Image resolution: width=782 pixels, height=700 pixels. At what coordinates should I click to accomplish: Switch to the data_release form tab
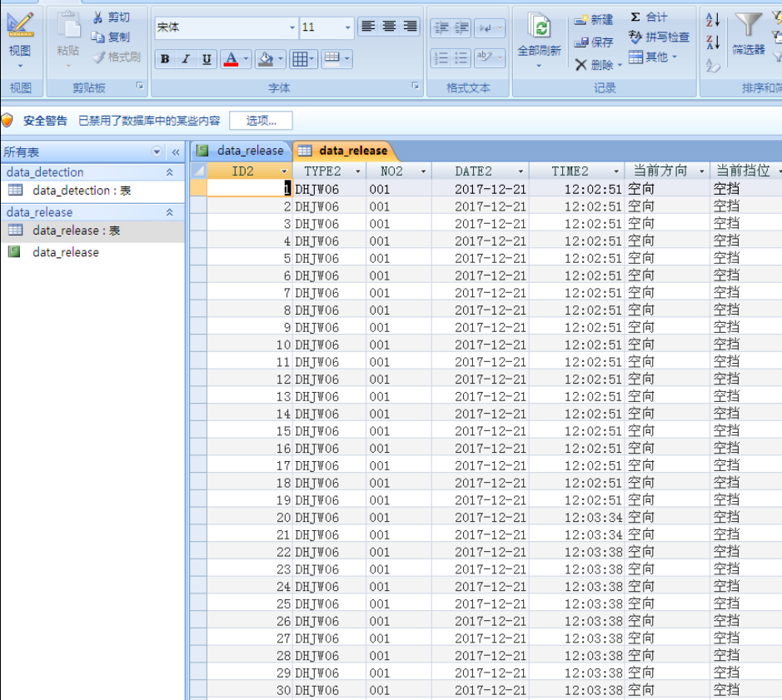point(242,151)
